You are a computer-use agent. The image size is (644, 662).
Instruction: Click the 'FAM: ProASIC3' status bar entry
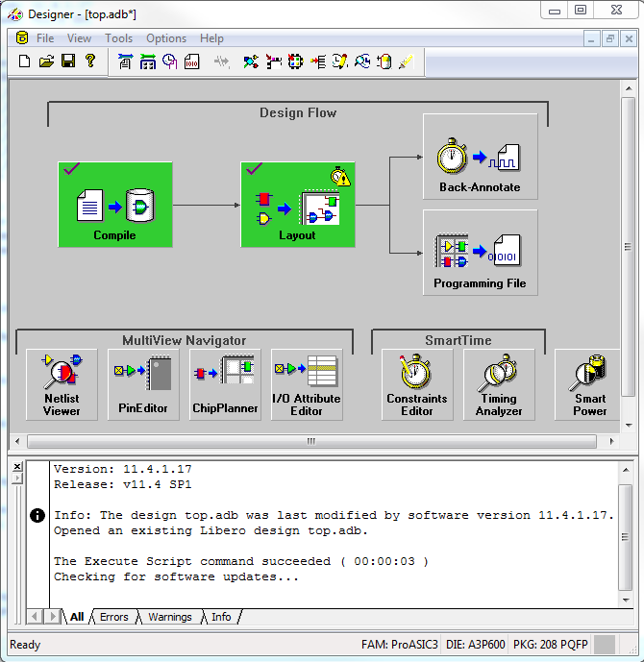click(x=400, y=645)
